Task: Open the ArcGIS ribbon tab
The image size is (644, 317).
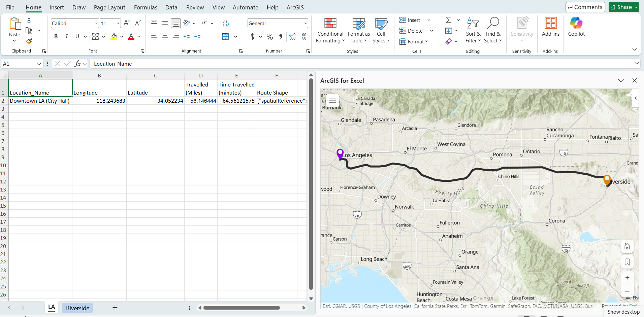Action: point(295,7)
